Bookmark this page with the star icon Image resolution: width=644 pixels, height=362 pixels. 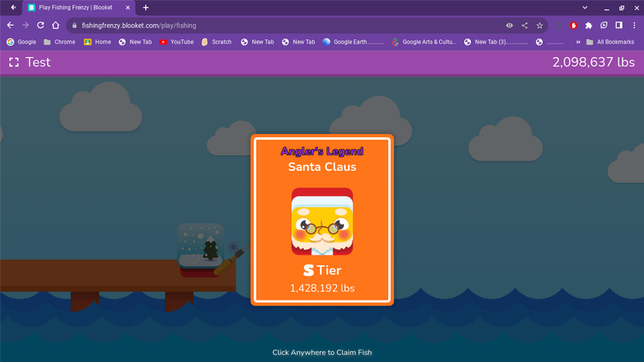(x=540, y=26)
